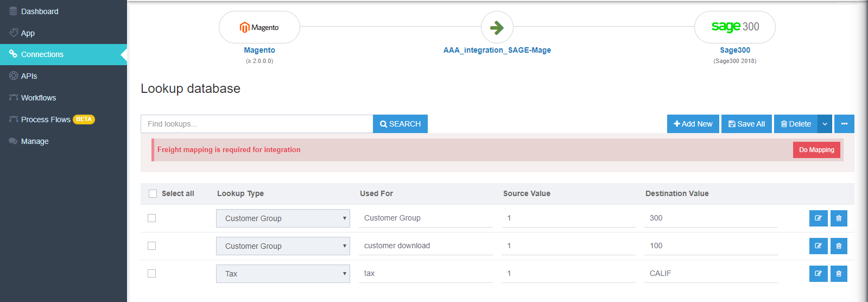Open the App sidebar item
Viewport: 868px width, 302px height.
(x=64, y=33)
